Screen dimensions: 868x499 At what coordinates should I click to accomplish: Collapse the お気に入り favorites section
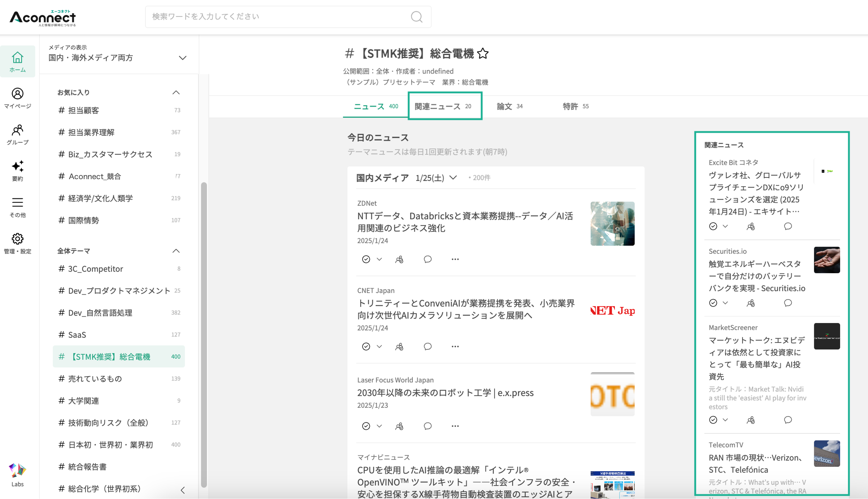176,92
